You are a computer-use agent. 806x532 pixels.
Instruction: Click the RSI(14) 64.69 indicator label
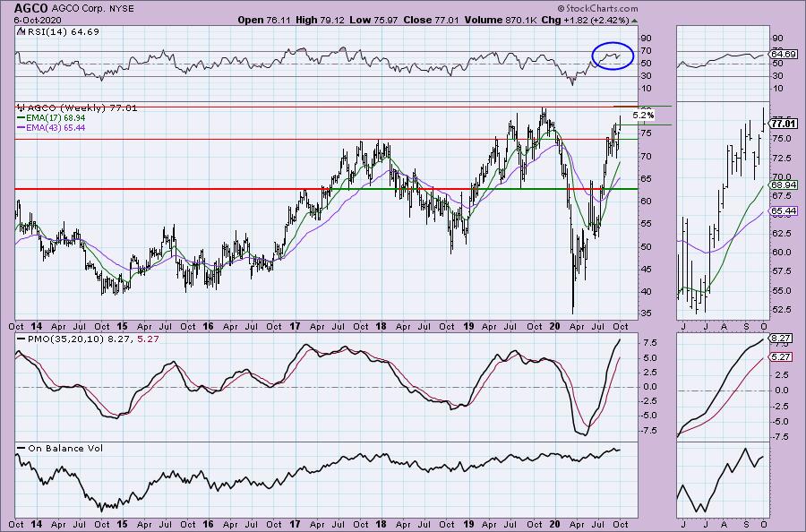(x=62, y=31)
